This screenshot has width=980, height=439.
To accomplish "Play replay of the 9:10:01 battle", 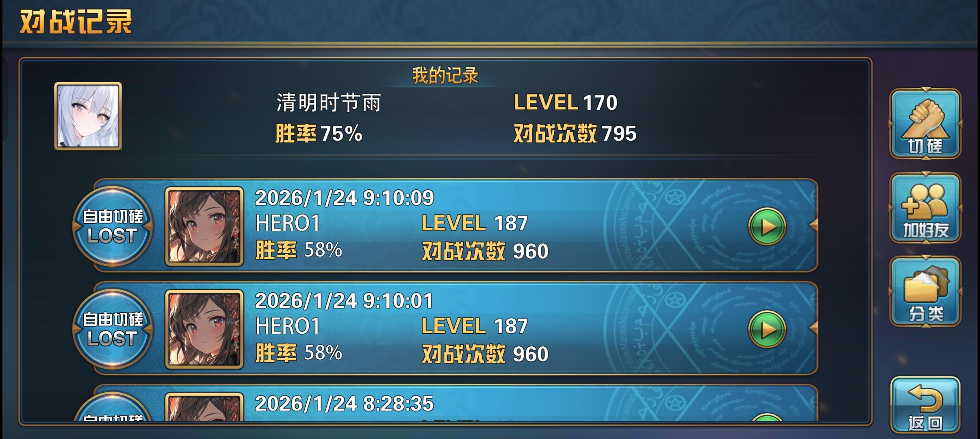I will coord(767,329).
